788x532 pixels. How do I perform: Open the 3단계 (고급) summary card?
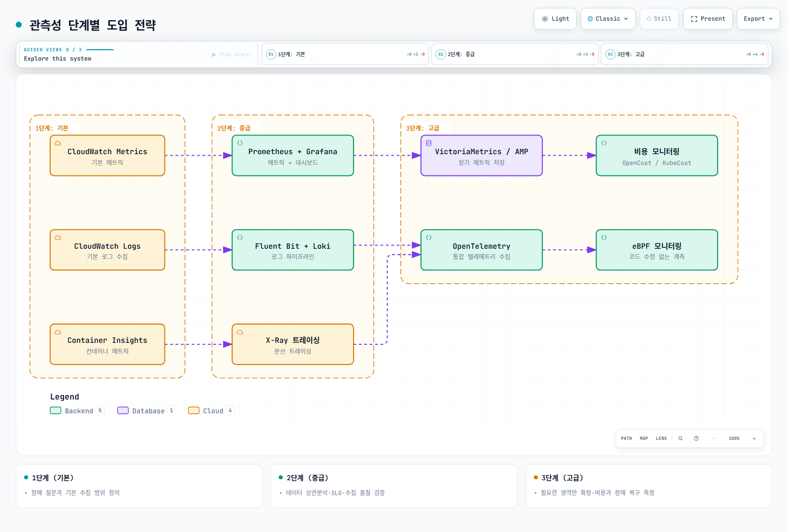pos(649,486)
